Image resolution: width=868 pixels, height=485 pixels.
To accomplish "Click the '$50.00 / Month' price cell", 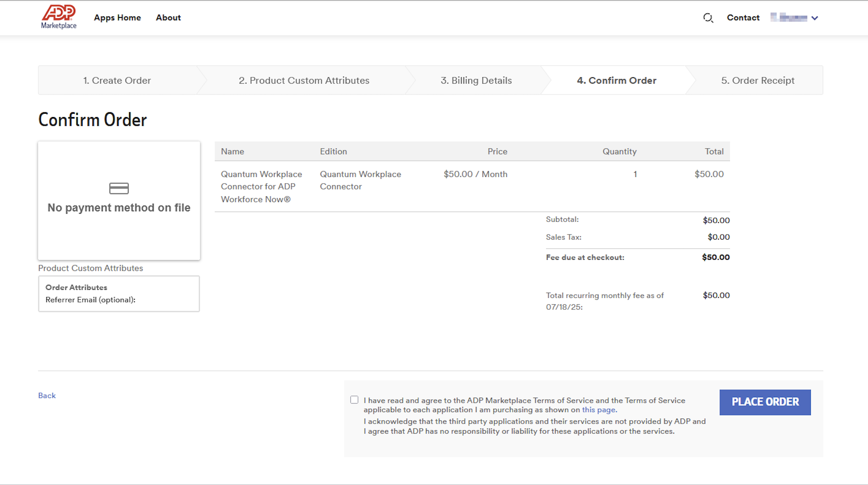I will coord(475,174).
